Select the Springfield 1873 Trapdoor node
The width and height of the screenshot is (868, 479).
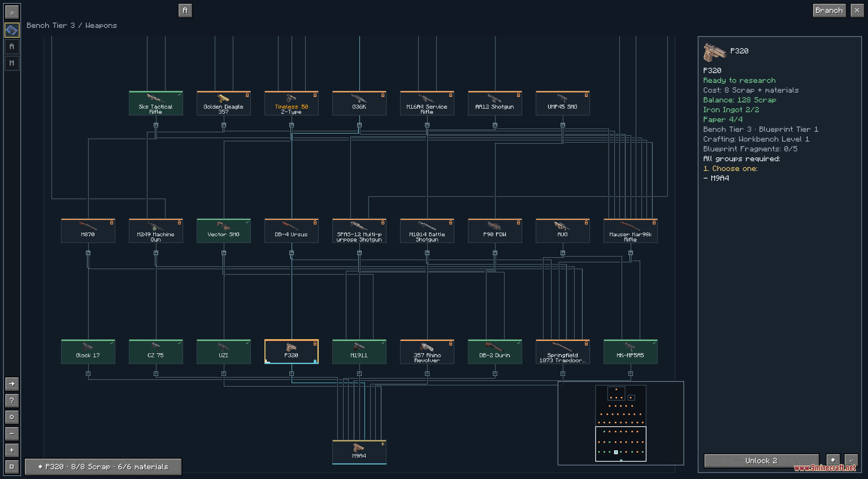(x=563, y=351)
